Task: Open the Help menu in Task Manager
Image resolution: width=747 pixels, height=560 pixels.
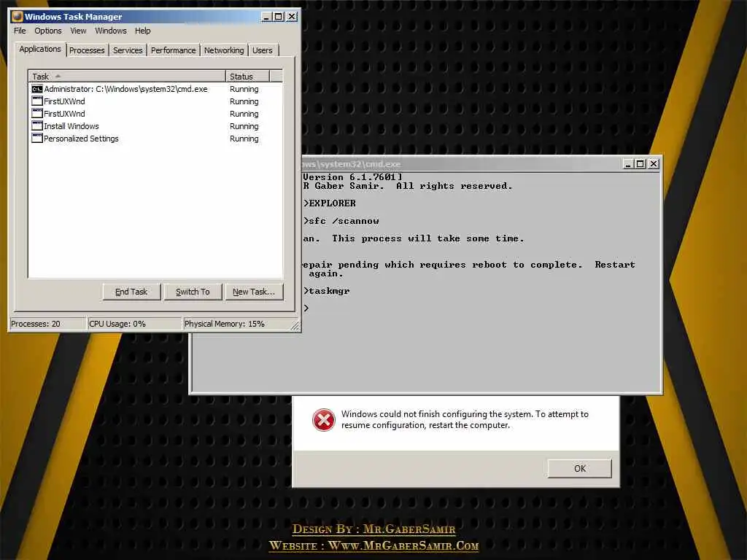Action: click(142, 31)
